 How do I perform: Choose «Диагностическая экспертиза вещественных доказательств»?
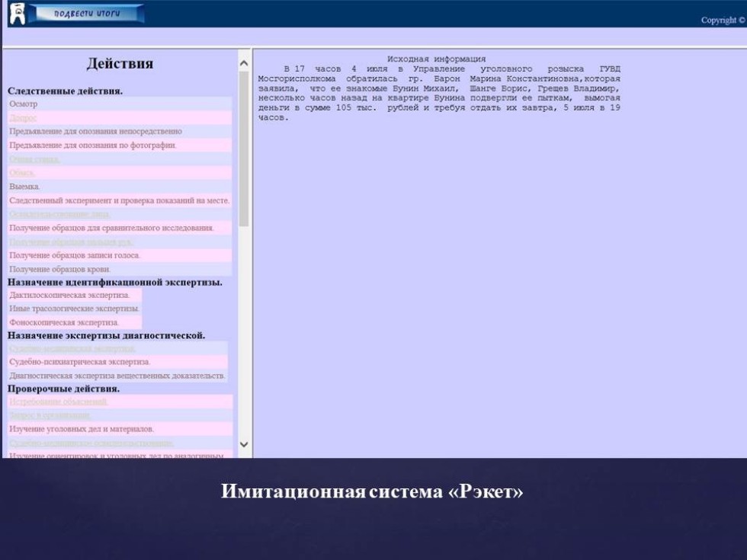(x=117, y=376)
